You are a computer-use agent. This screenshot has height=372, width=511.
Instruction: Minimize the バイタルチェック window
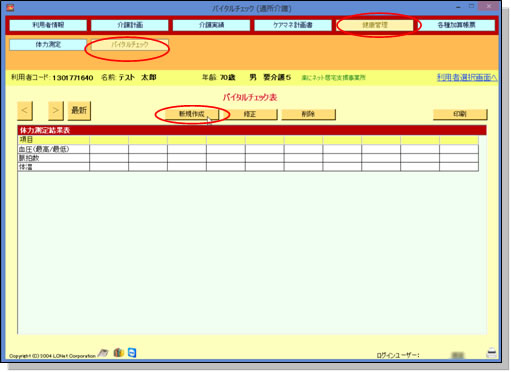point(459,7)
